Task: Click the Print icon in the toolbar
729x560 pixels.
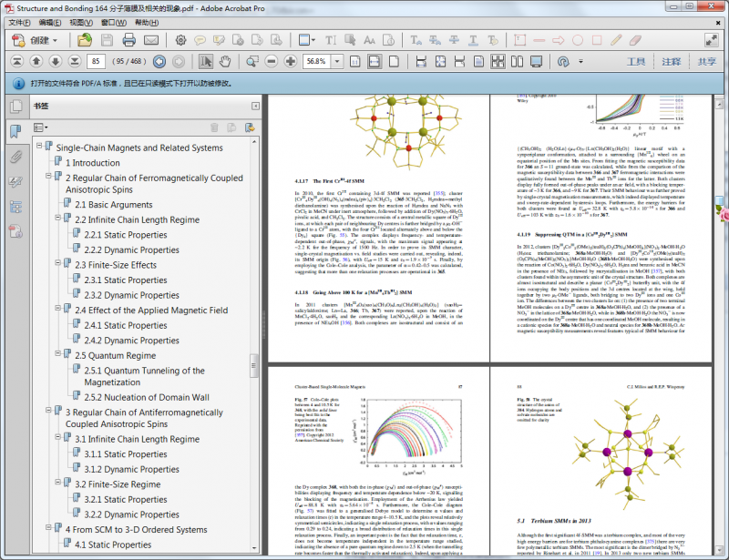Action: pos(128,40)
